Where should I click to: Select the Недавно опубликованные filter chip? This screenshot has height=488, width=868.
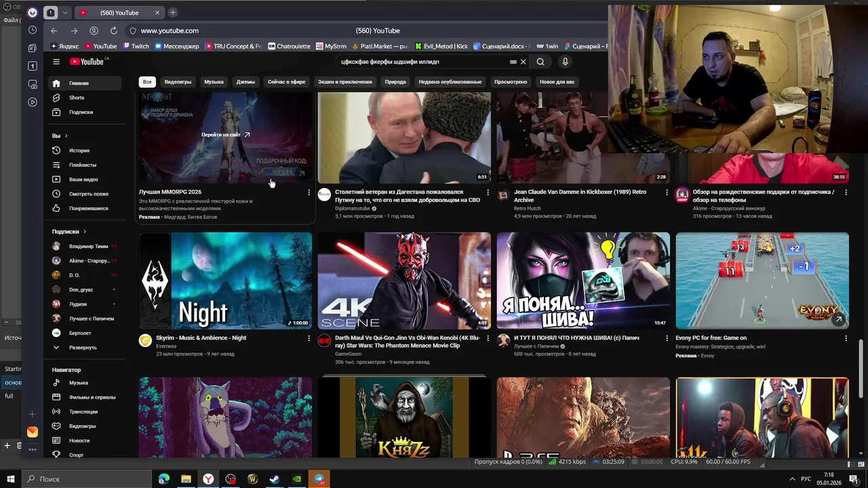(x=450, y=81)
